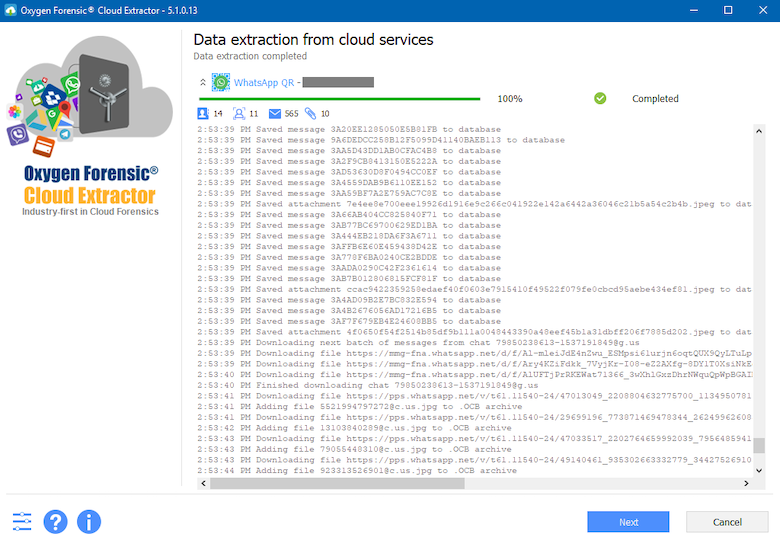Open the info about icon
The image size is (780, 534).
tap(89, 522)
